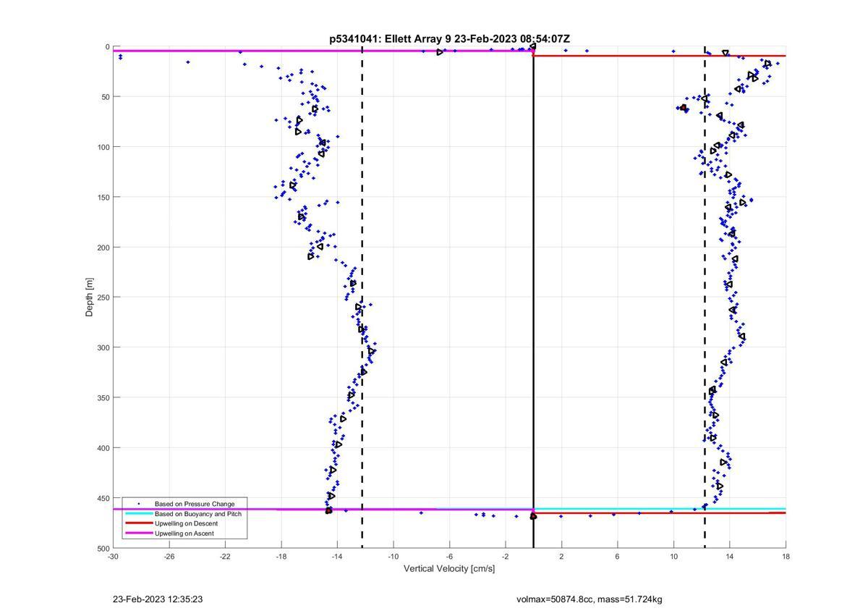Click the red line swatch in legend

tap(138, 523)
